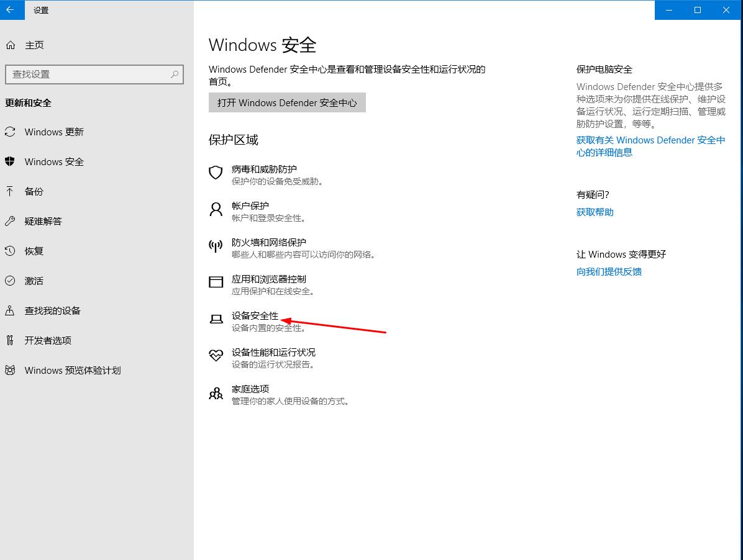This screenshot has width=743, height=560.
Task: Click 帐户和登录安全性 description text
Action: pos(268,218)
